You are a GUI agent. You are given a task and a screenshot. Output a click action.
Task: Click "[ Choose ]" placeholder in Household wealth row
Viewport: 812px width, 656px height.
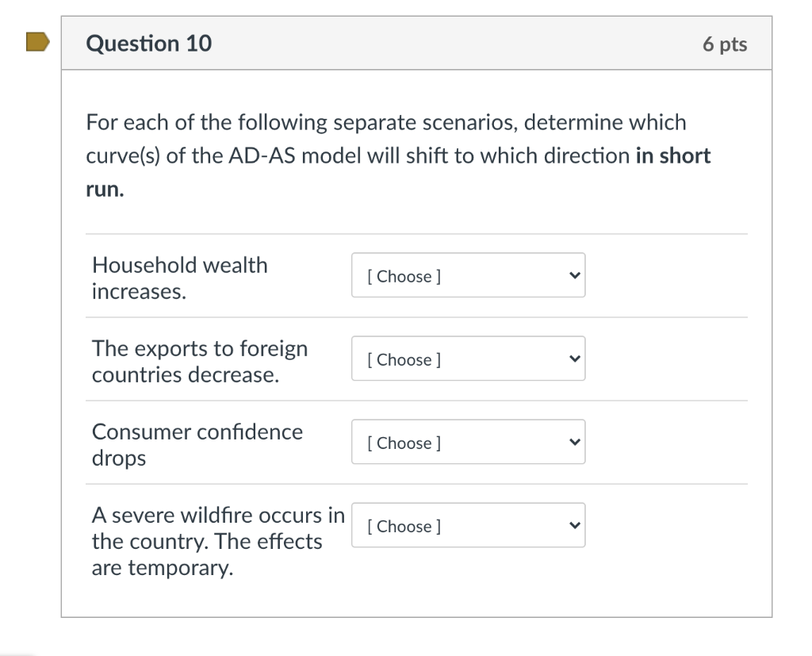(x=404, y=277)
